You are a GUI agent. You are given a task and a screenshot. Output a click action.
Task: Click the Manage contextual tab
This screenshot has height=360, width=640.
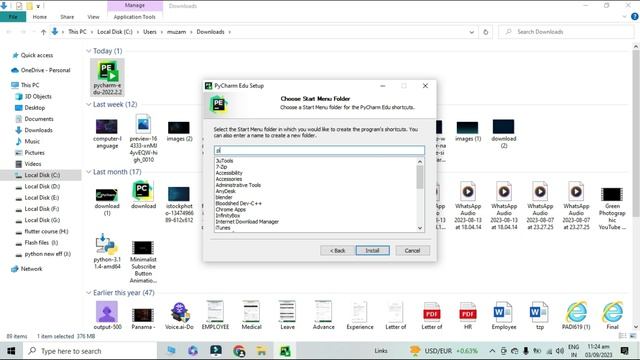[135, 5]
